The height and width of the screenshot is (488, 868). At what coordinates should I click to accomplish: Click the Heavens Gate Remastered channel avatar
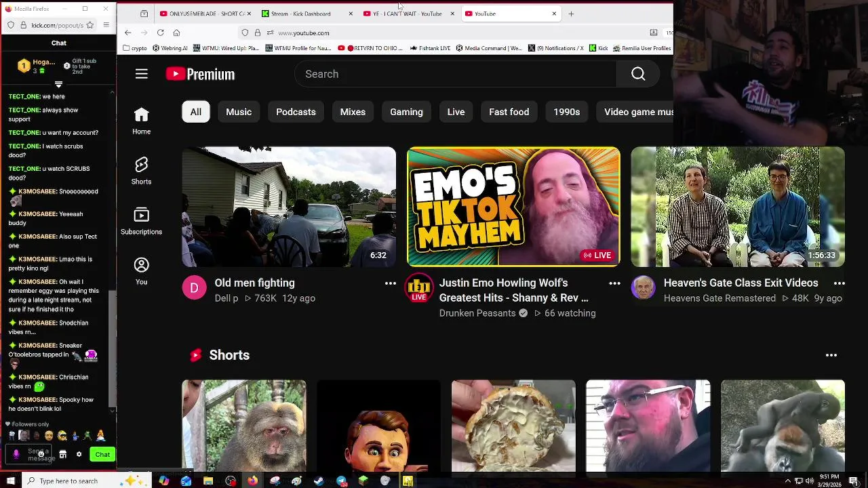[643, 288]
